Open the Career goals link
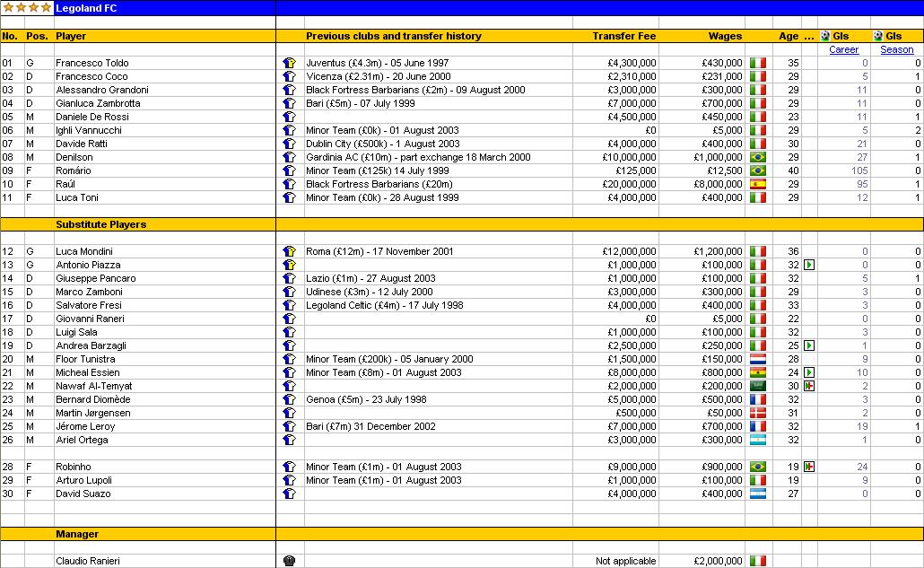924x568 pixels. (x=843, y=49)
